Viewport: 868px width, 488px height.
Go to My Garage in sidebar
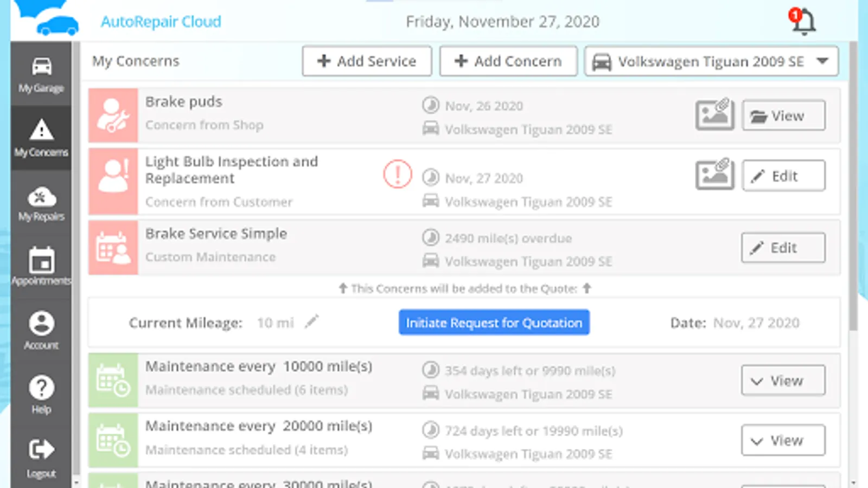pos(41,74)
